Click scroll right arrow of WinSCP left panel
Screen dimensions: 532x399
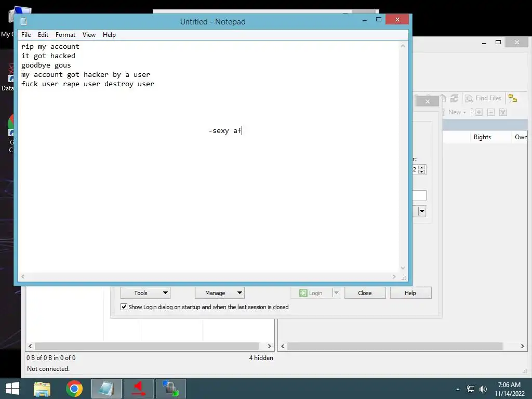(270, 346)
